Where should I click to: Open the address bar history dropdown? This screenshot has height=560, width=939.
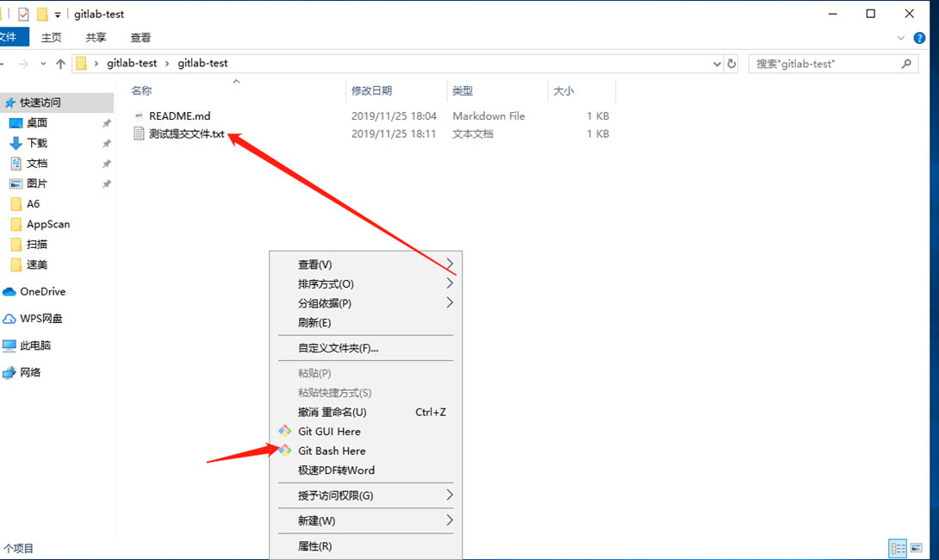coord(718,64)
